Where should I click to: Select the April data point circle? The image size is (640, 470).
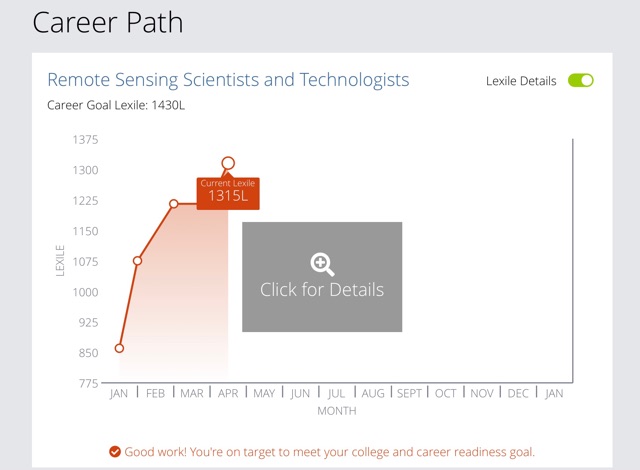[228, 163]
